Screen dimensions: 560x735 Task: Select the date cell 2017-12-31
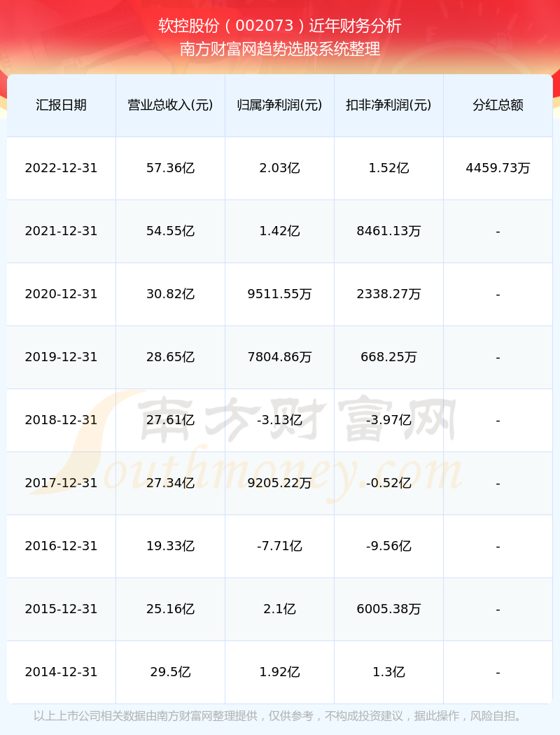[x=62, y=483]
